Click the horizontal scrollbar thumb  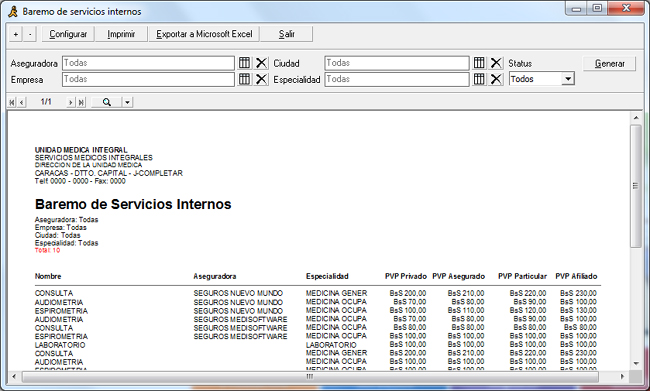coord(310,376)
